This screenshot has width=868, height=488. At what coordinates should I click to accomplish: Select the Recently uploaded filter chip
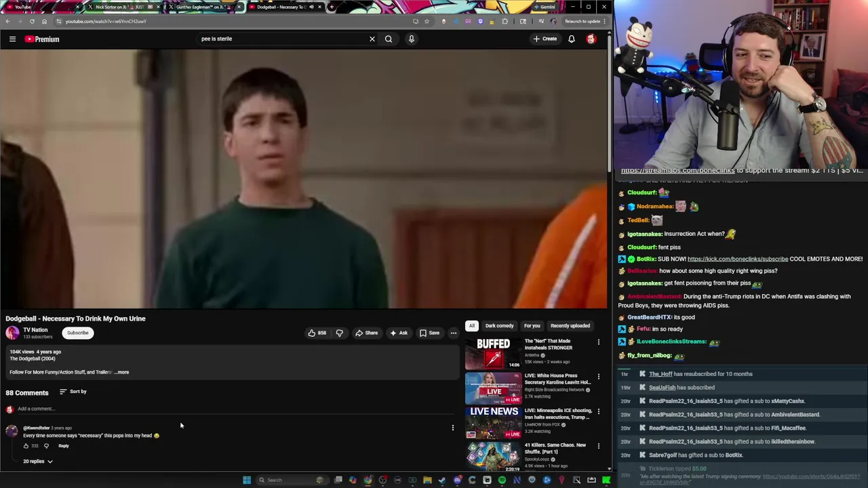tap(570, 326)
